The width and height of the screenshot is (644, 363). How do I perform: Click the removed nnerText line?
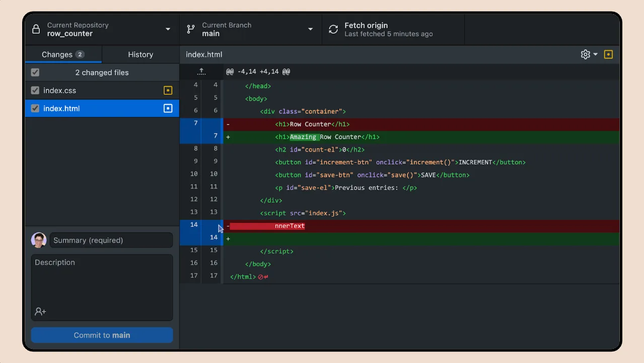click(x=421, y=226)
